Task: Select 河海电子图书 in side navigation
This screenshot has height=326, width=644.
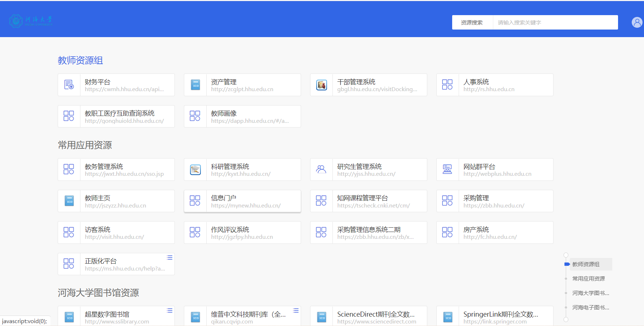Action: pyautogui.click(x=590, y=307)
